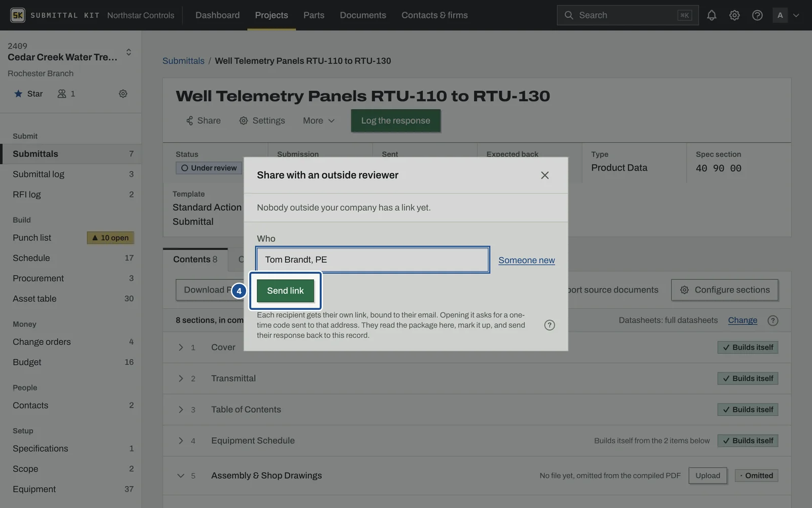
Task: Open project settings gear in sidebar
Action: [123, 93]
